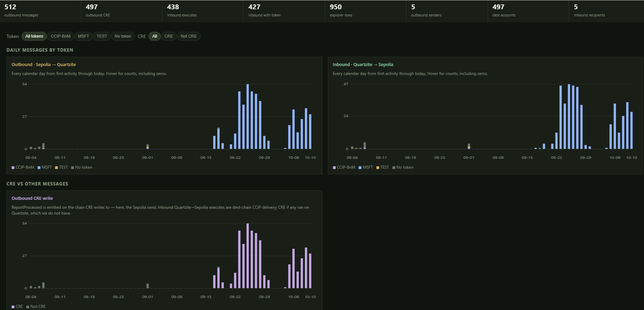644x310 pixels.
Task: Click the 497 dest accounts stat
Action: point(528,11)
